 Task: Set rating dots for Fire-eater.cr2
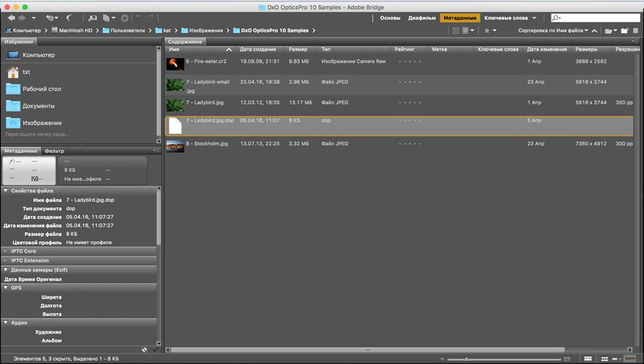[409, 62]
